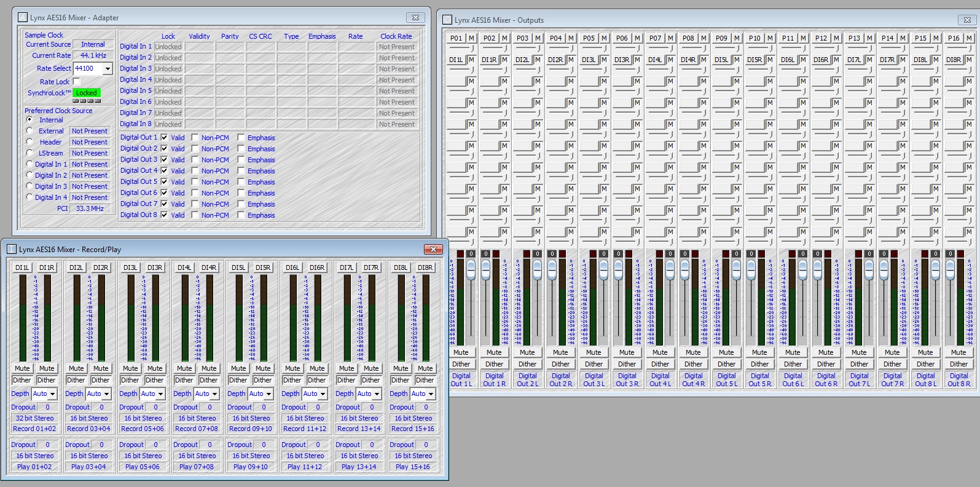Toggle Dither under DI4R in Record/Play

pos(208,380)
